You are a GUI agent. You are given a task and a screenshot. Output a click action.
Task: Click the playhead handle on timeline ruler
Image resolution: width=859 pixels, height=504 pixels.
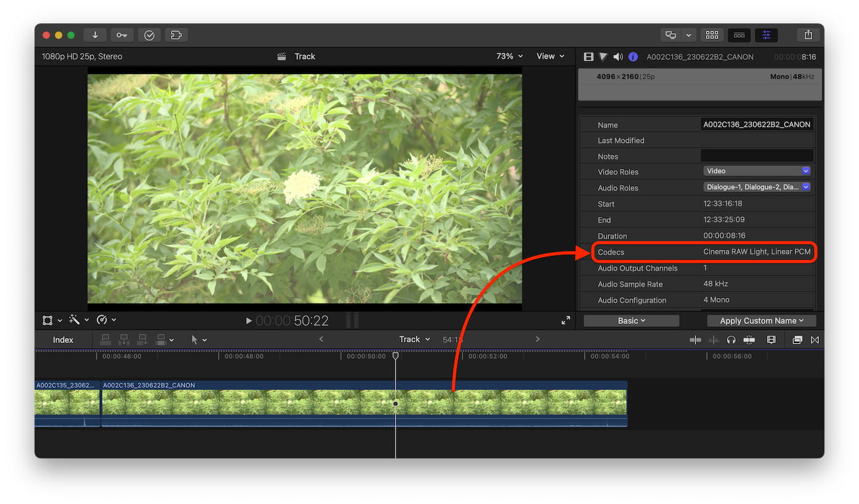[396, 356]
